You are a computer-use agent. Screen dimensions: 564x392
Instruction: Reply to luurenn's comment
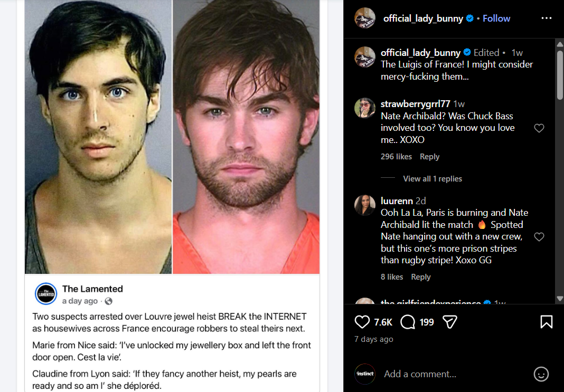tap(421, 277)
